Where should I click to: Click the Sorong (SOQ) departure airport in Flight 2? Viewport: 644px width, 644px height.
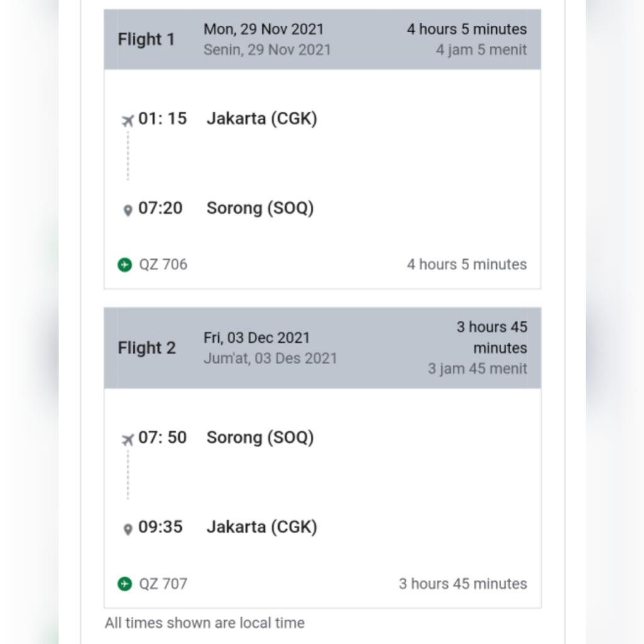260,438
